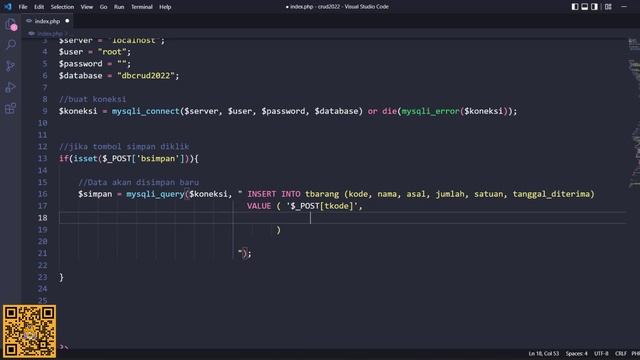Image resolution: width=640 pixels, height=360 pixels.
Task: Change indentation via Spaces: 4 status entry
Action: (576, 353)
